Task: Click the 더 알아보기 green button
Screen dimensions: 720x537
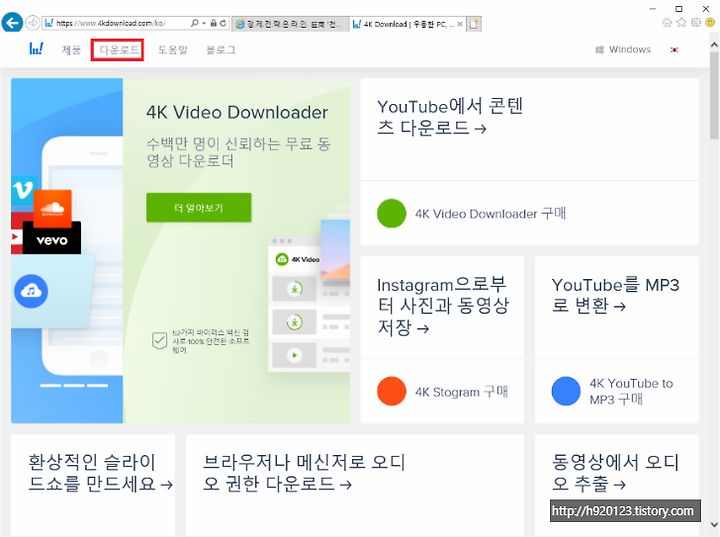Action: click(x=199, y=208)
